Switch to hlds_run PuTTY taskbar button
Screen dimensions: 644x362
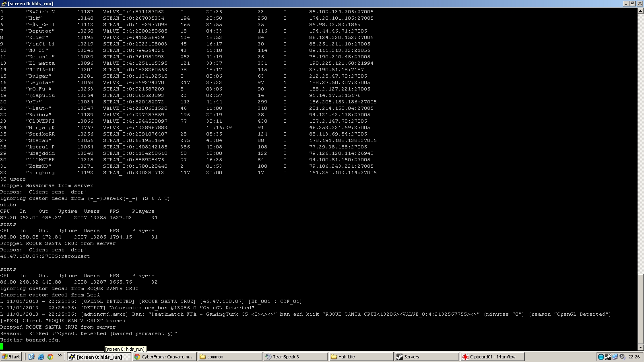(99, 357)
